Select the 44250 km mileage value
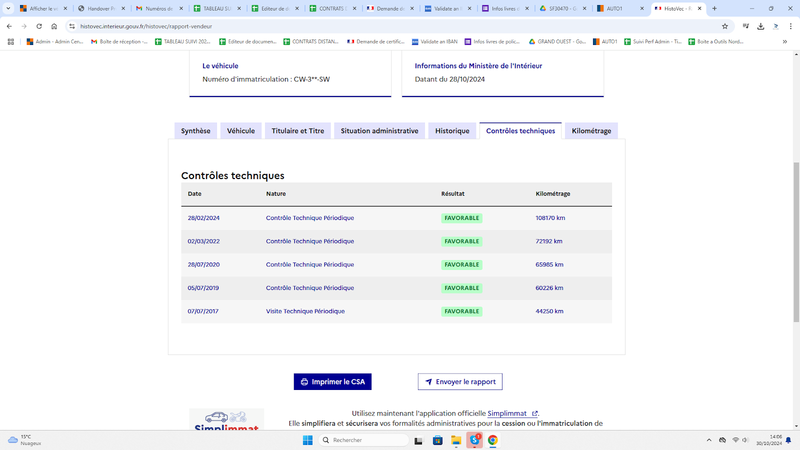This screenshot has height=450, width=800. (549, 311)
